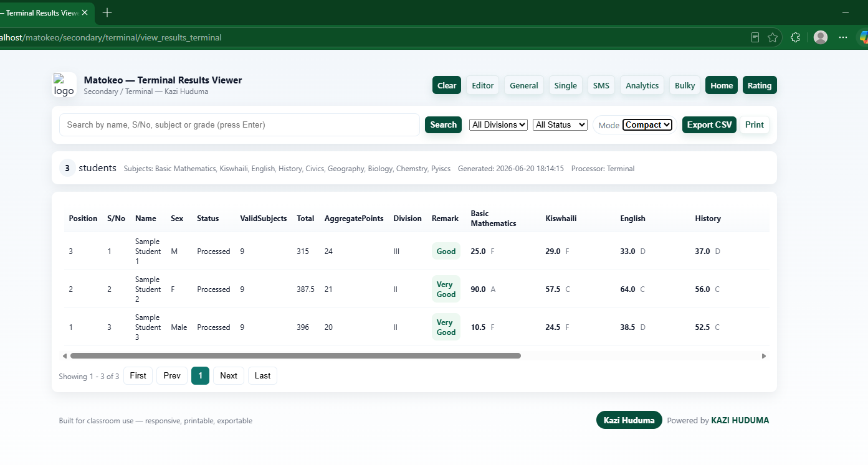Go to Home

pyautogui.click(x=722, y=85)
